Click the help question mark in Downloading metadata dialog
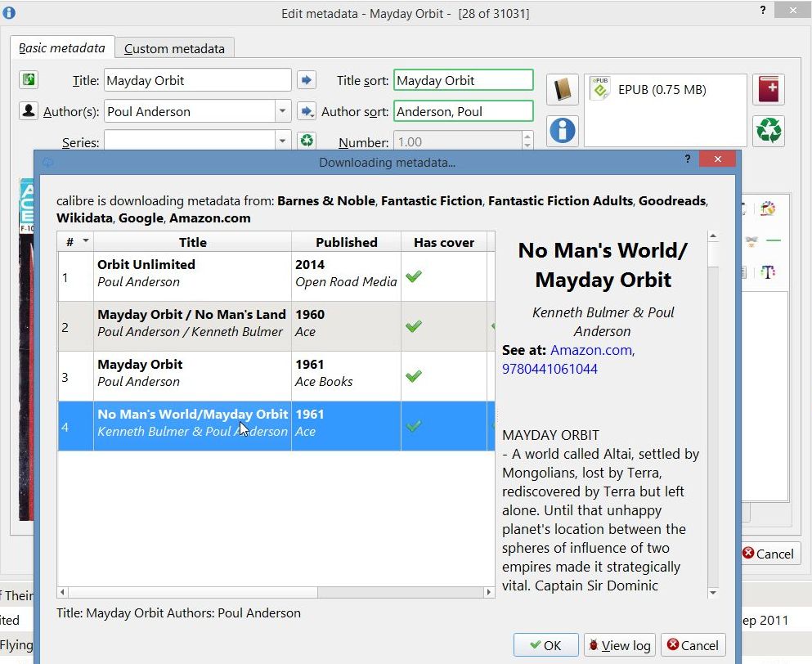812x664 pixels. tap(687, 159)
